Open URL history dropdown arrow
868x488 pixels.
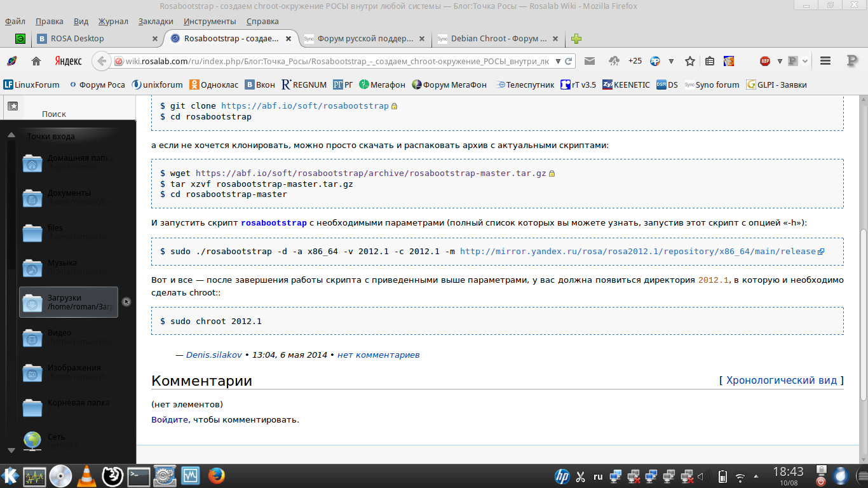[558, 61]
